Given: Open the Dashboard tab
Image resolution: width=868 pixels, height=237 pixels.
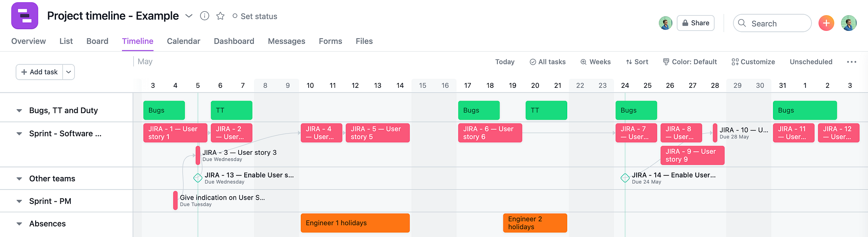Looking at the screenshot, I should point(234,41).
